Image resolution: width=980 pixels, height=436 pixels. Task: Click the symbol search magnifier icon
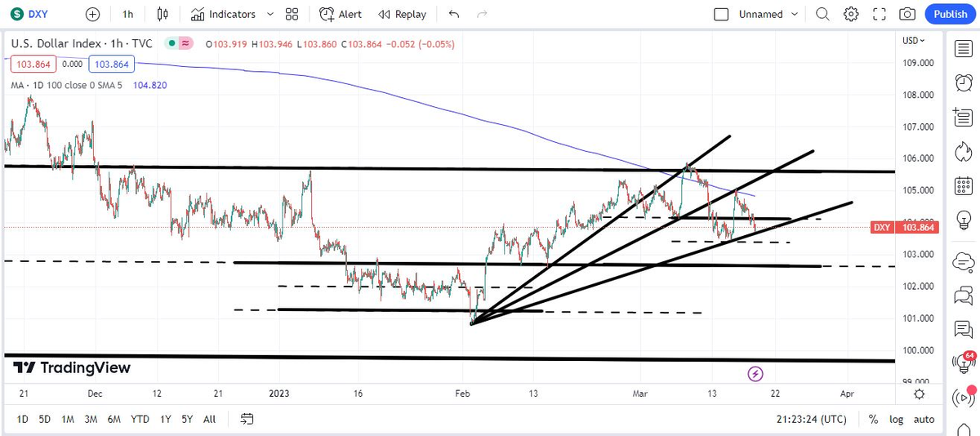(x=823, y=14)
